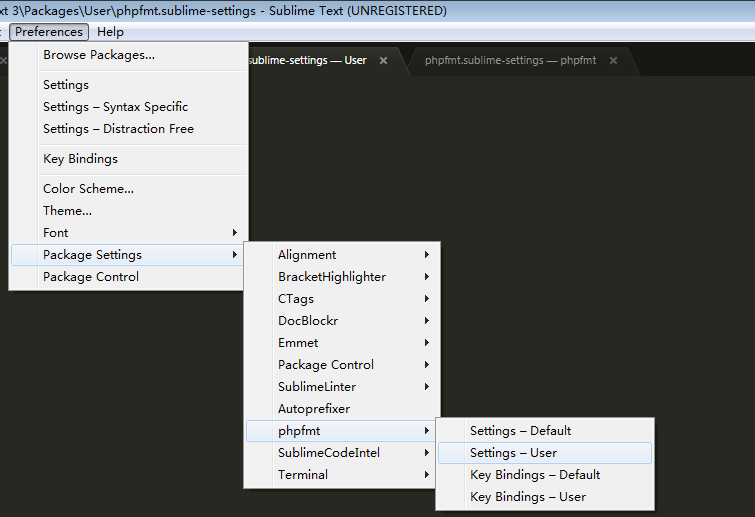755x517 pixels.
Task: Open phpfmt Key Bindings – Default
Action: click(535, 475)
